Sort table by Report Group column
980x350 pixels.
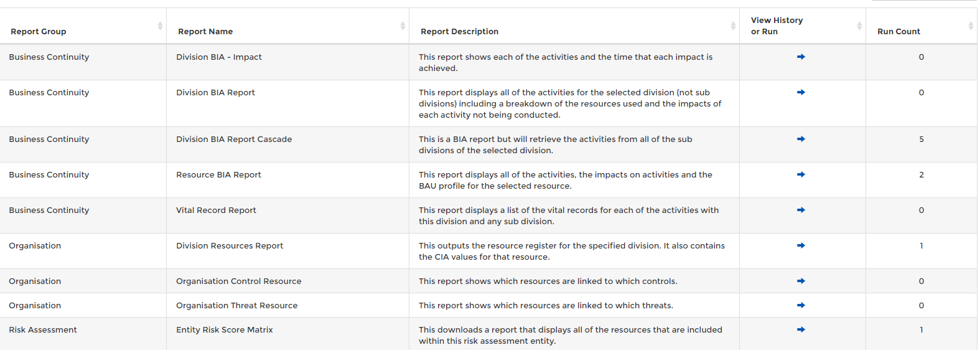point(160,26)
